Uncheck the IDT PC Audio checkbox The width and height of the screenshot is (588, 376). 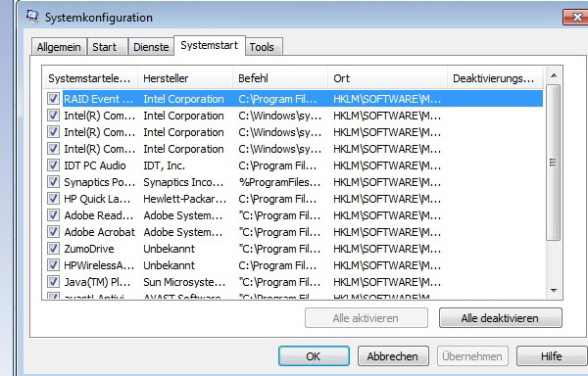click(x=53, y=165)
